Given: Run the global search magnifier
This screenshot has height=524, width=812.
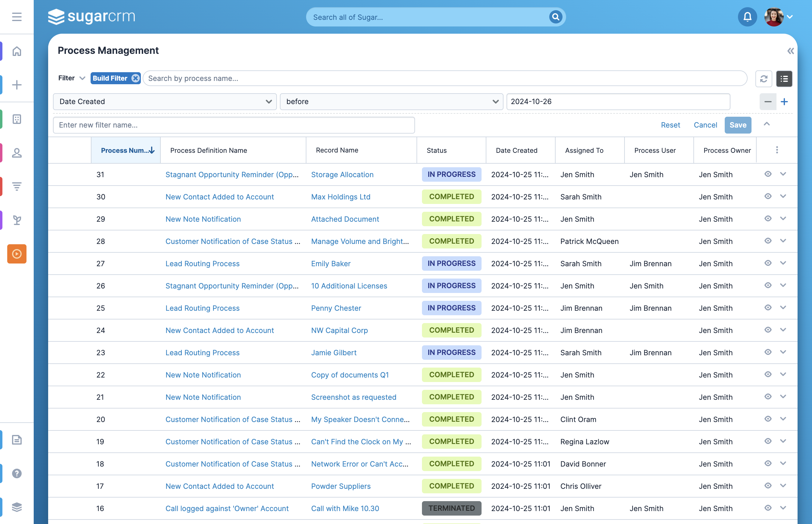Looking at the screenshot, I should 555,17.
